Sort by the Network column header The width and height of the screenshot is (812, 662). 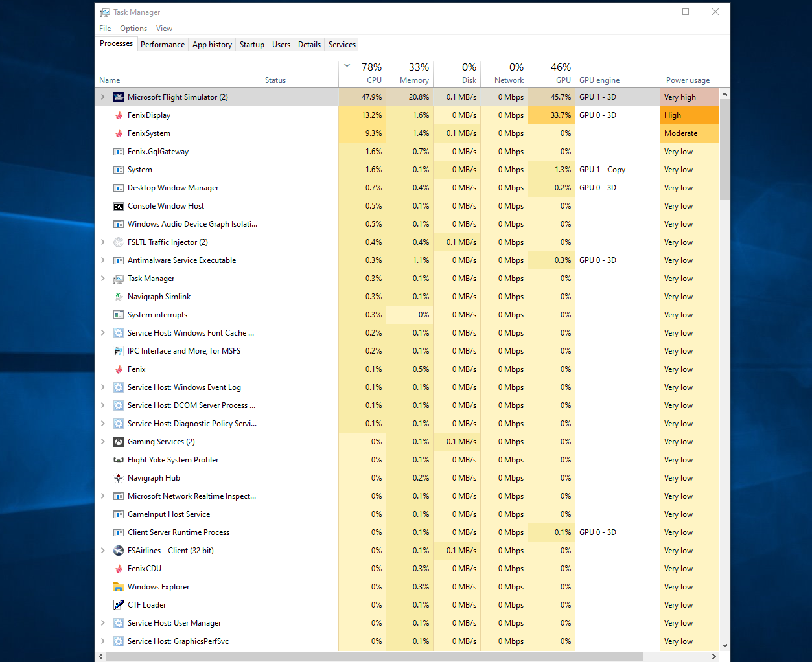pyautogui.click(x=504, y=74)
